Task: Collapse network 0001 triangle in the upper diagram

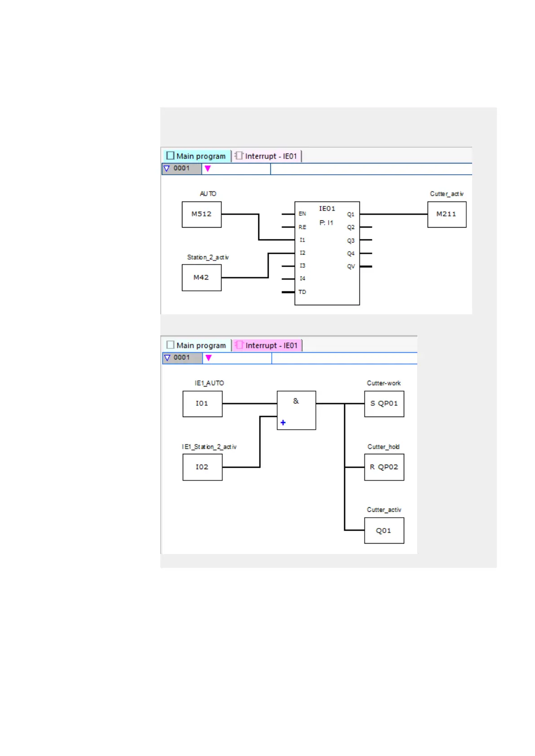Action: pyautogui.click(x=167, y=168)
